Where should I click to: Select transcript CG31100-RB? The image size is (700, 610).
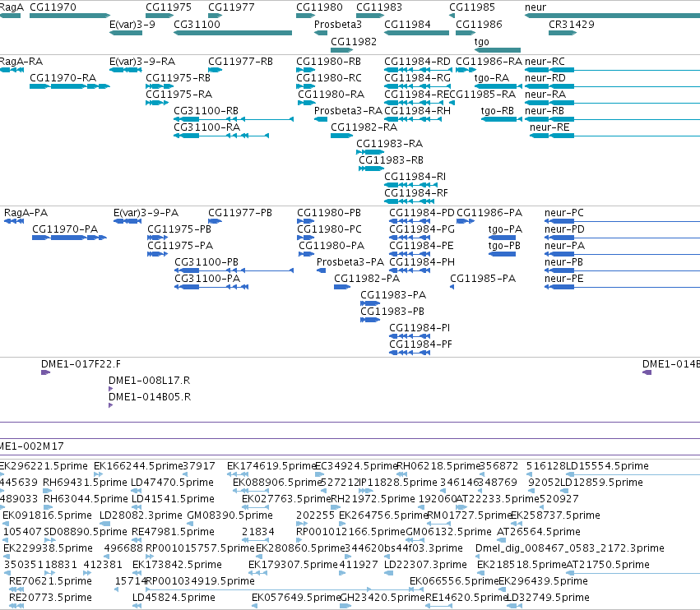pos(206,111)
